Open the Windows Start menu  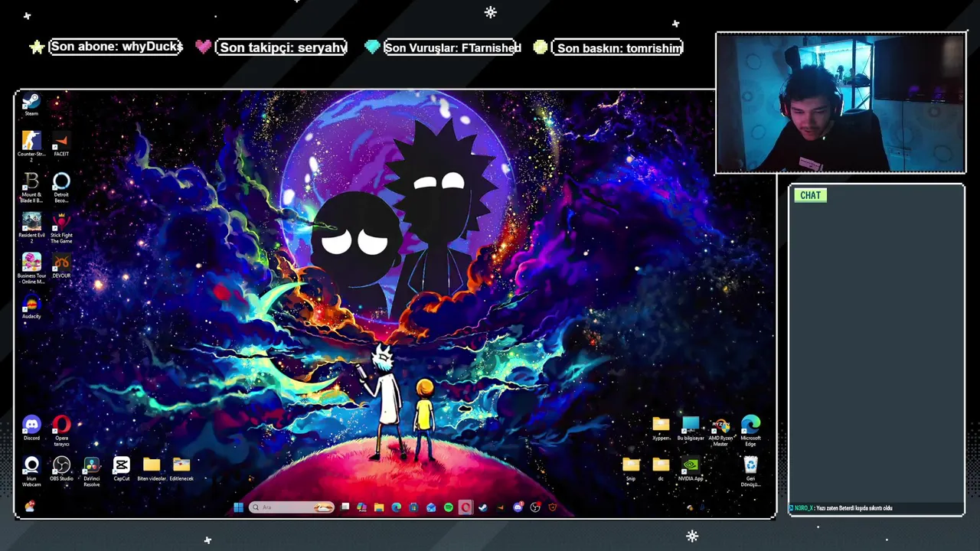click(238, 507)
